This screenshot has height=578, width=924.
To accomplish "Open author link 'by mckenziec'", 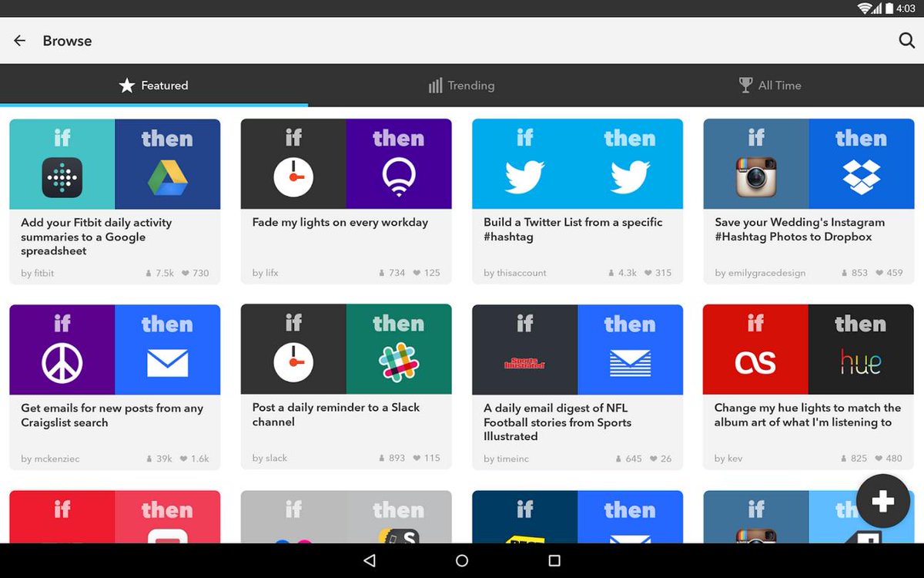I will pos(50,459).
